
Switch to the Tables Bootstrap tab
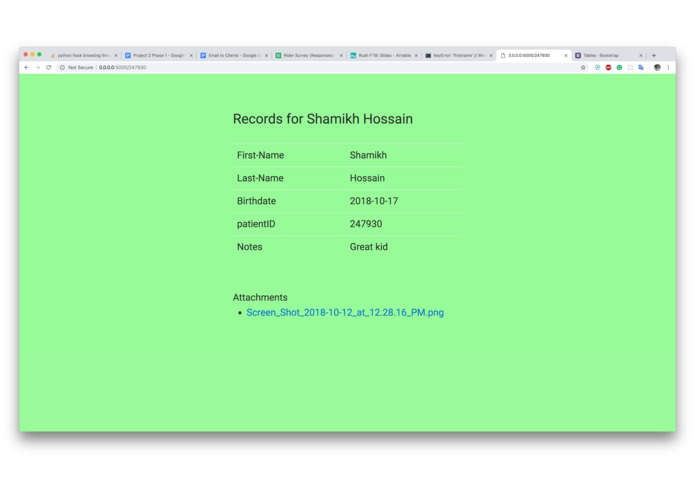click(609, 55)
